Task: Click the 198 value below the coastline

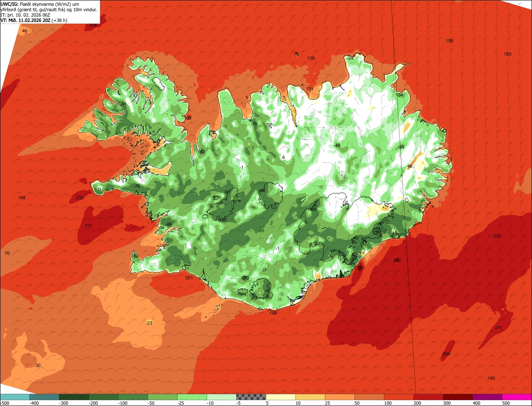Action: [x=273, y=313]
